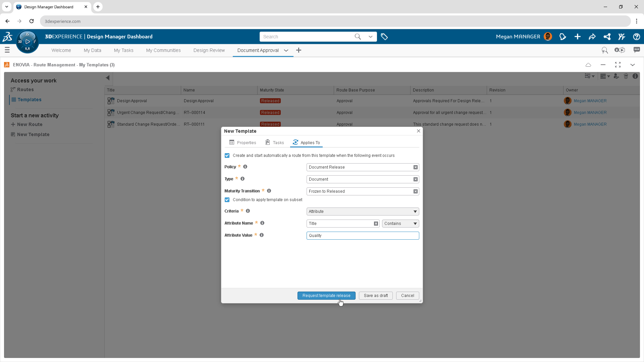Click the tag icon beside search

tap(384, 37)
